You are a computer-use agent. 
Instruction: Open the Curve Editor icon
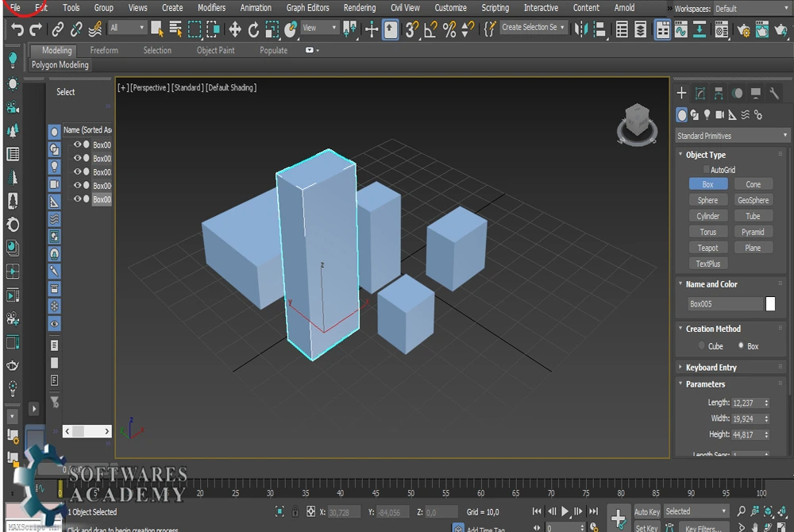[681, 29]
